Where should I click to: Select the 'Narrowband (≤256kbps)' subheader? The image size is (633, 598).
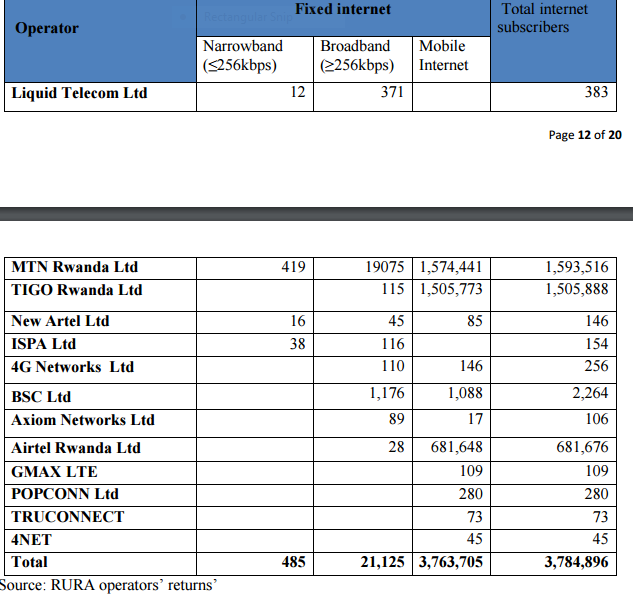pyautogui.click(x=243, y=56)
